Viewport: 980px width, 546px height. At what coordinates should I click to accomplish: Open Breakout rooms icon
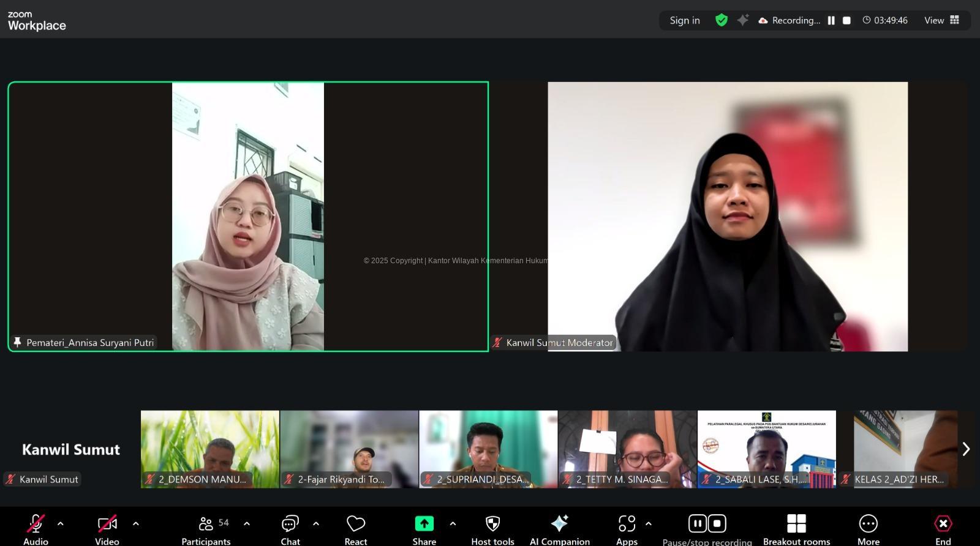(796, 524)
